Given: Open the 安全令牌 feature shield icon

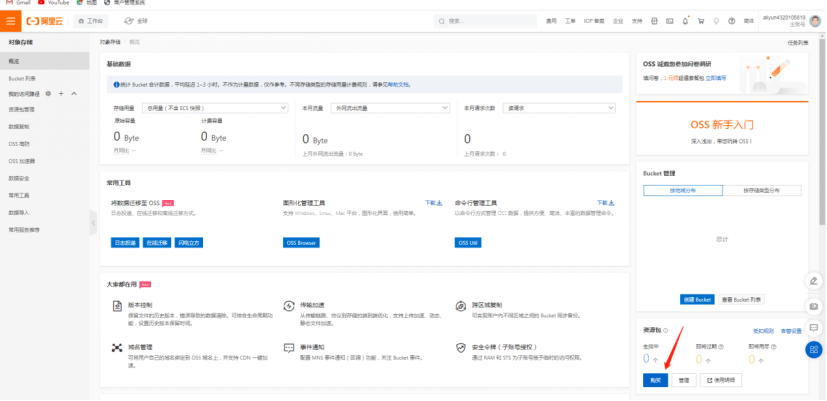Looking at the screenshot, I should pos(461,348).
